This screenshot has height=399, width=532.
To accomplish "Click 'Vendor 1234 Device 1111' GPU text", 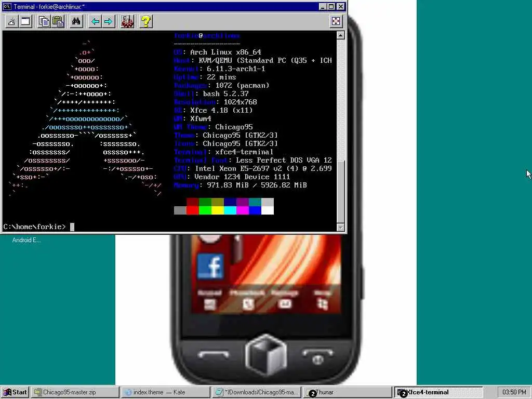I will pos(242,177).
